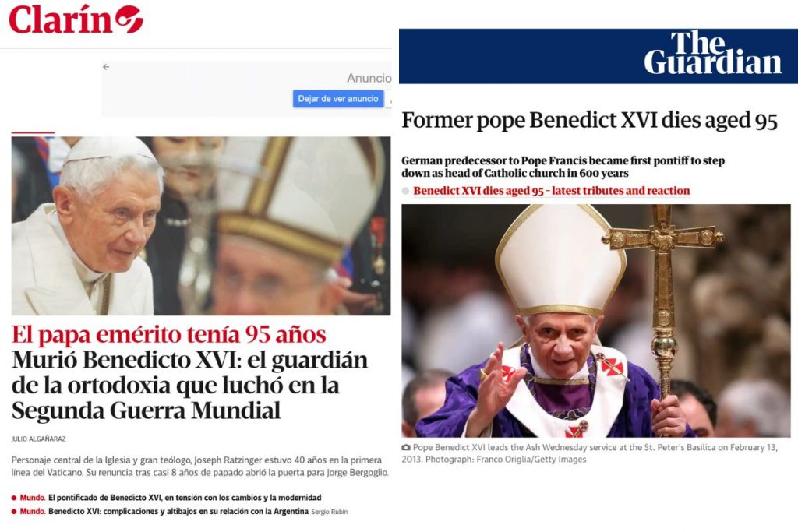Click the Dejar de ver anuncio button
Image resolution: width=798 pixels, height=532 pixels.
pyautogui.click(x=338, y=99)
